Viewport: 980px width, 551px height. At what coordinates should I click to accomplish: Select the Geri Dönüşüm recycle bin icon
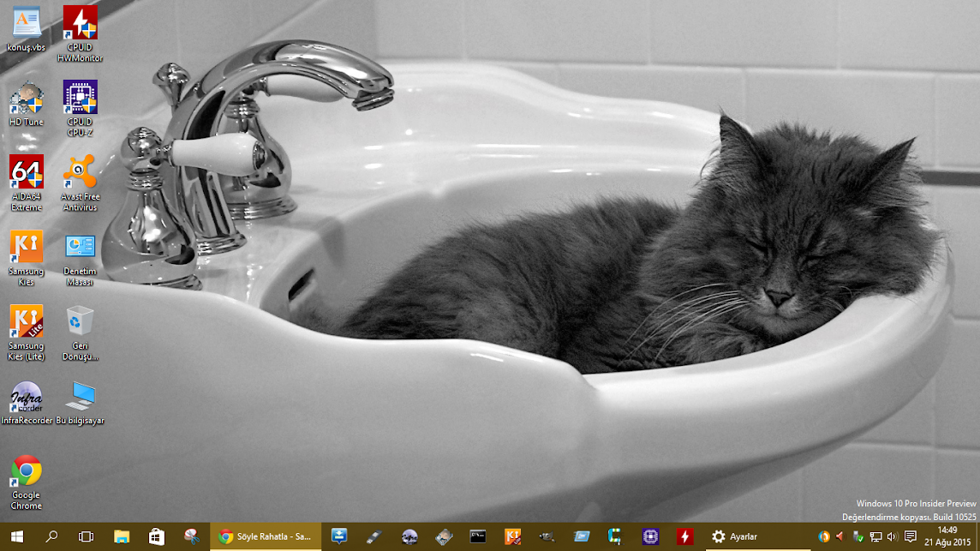(x=80, y=332)
